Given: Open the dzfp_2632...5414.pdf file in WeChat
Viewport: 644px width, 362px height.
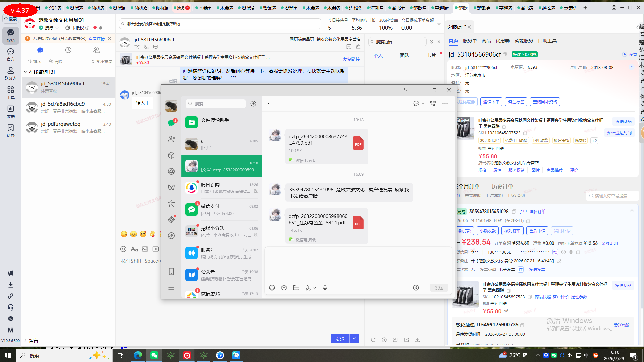Looking at the screenshot, I should tap(326, 226).
